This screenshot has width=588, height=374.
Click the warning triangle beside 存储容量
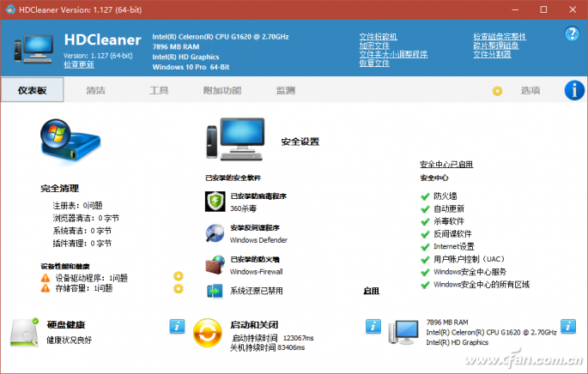click(45, 288)
